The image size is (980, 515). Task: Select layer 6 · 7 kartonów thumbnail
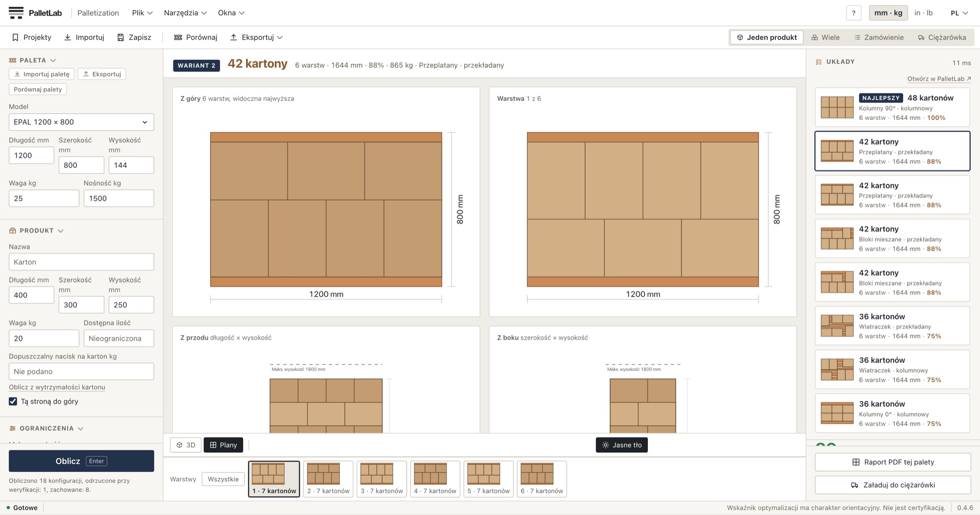click(x=542, y=479)
